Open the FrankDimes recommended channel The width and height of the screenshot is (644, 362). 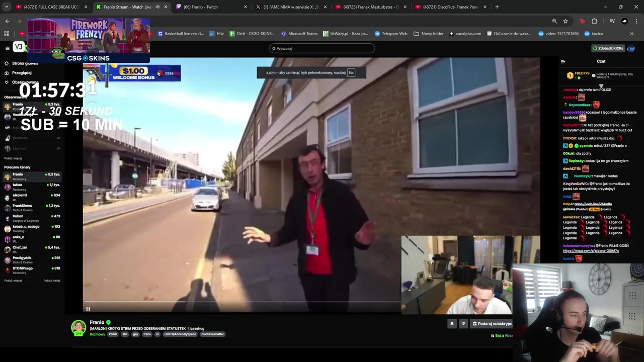pyautogui.click(x=33, y=208)
